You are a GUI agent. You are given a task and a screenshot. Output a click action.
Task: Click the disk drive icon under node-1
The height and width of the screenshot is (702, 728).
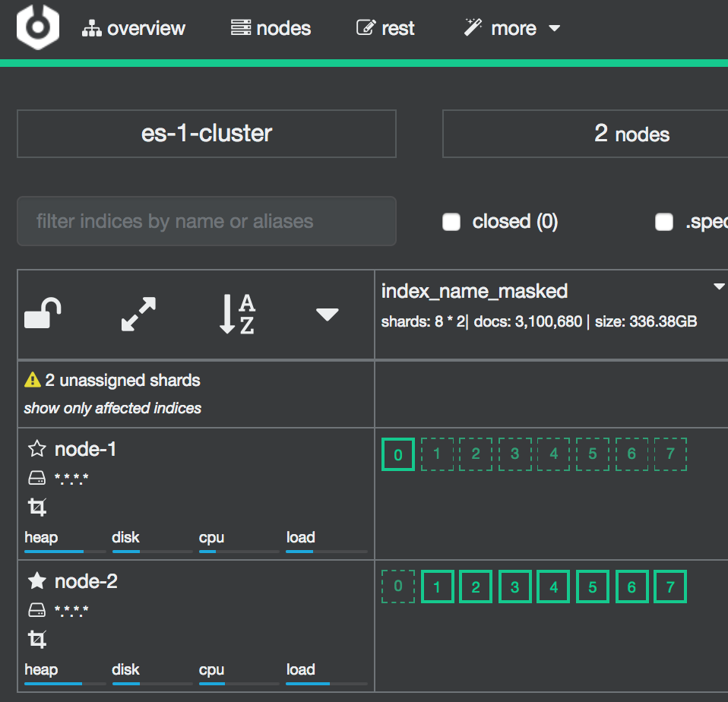click(37, 478)
